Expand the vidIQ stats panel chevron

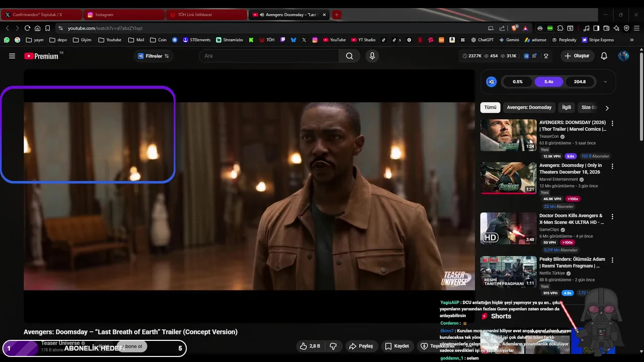point(605,81)
